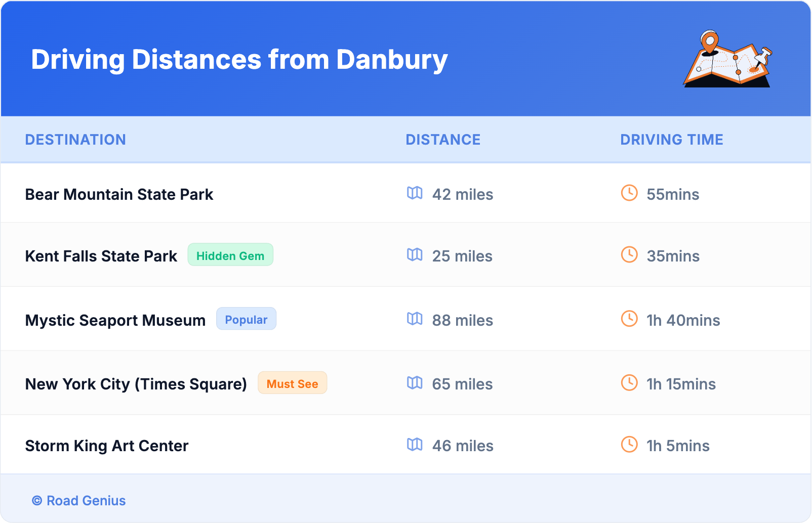Click the map icon beside 25 miles
Viewport: 812px width, 523px height.
coord(415,255)
